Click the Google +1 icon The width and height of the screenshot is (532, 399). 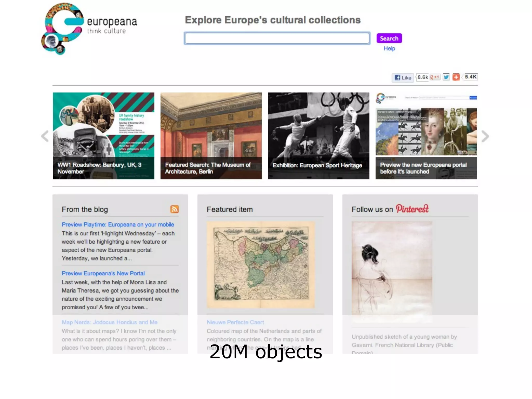pos(435,77)
